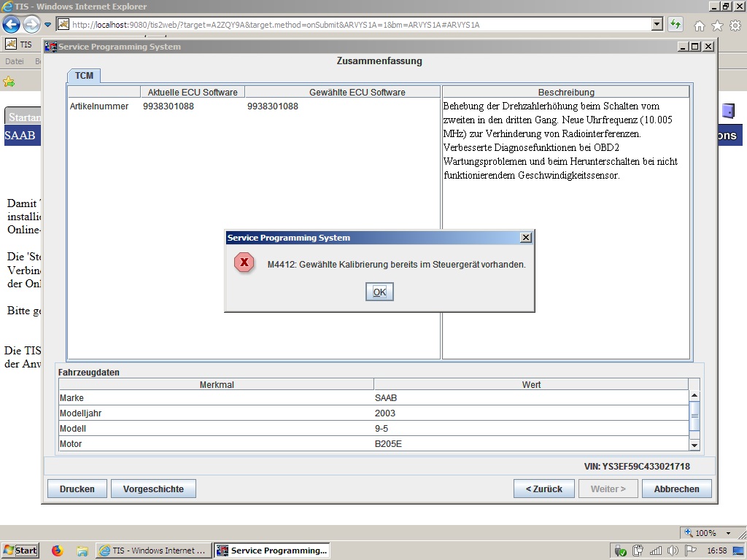Click Fahrzeugdaten scrollbar thumb
The width and height of the screenshot is (747, 560).
(x=694, y=416)
